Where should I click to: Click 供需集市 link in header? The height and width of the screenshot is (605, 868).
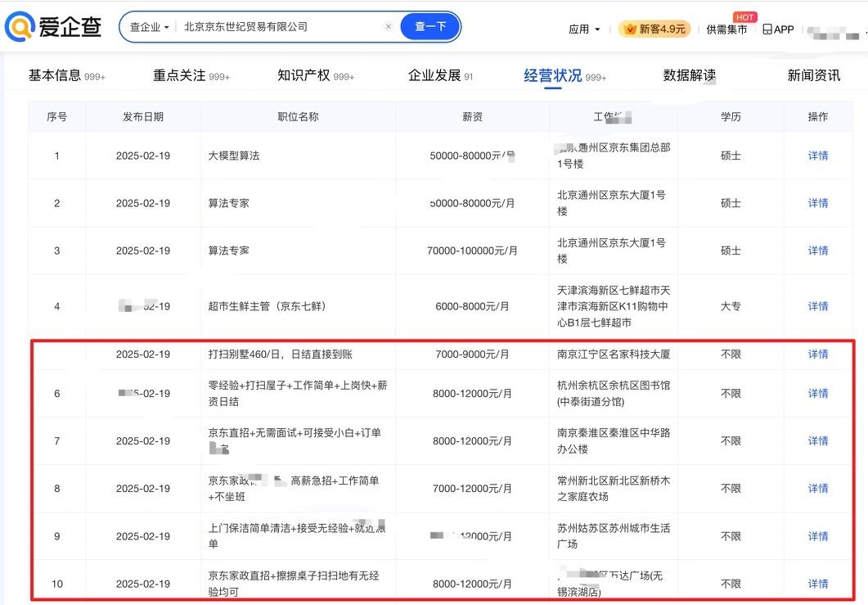tap(726, 29)
